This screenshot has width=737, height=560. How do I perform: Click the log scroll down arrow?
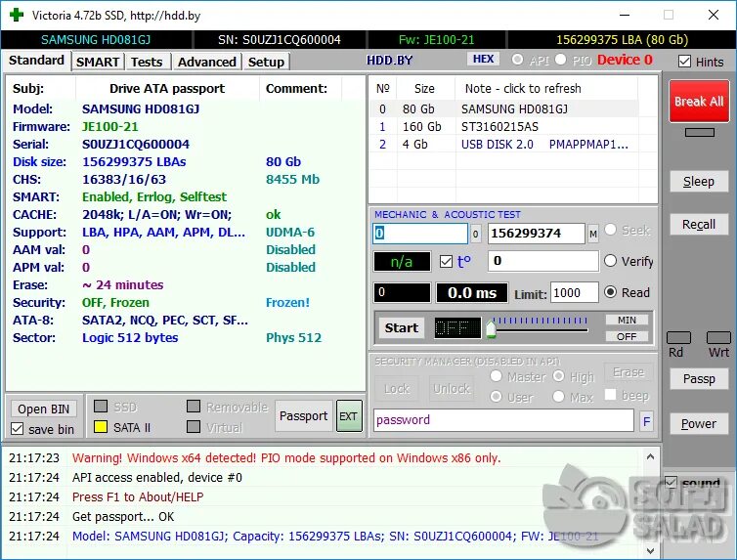click(651, 549)
